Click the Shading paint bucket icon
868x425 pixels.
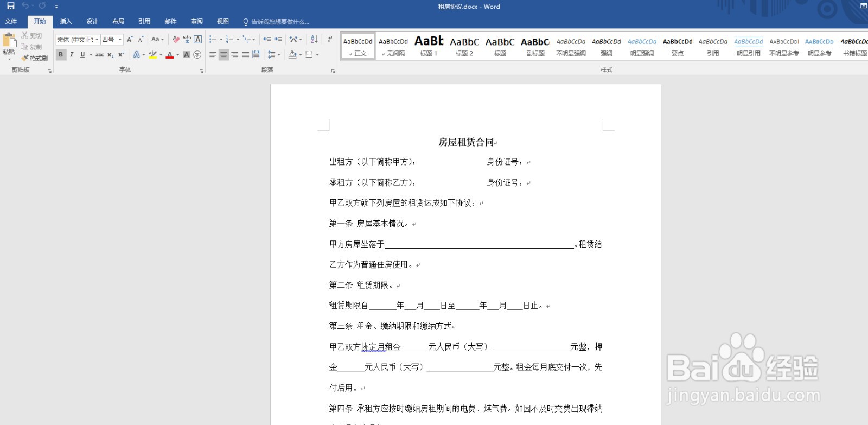click(292, 55)
